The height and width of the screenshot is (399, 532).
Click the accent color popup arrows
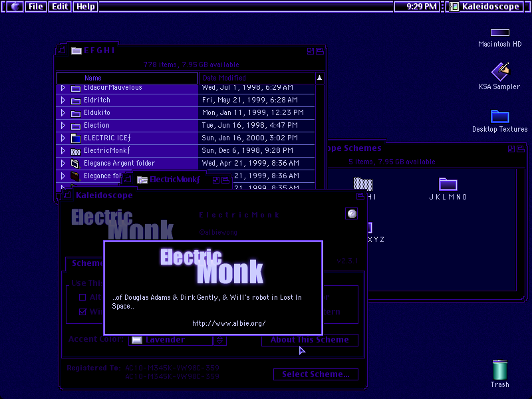(x=220, y=340)
